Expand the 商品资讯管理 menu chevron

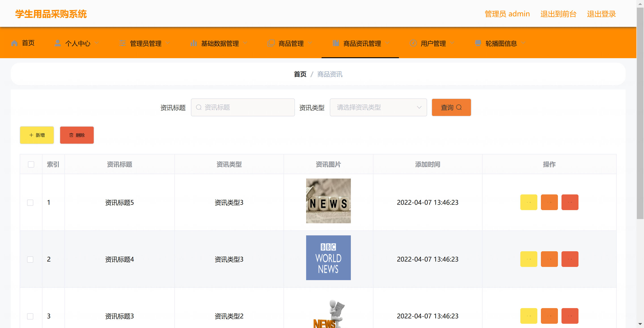387,43
